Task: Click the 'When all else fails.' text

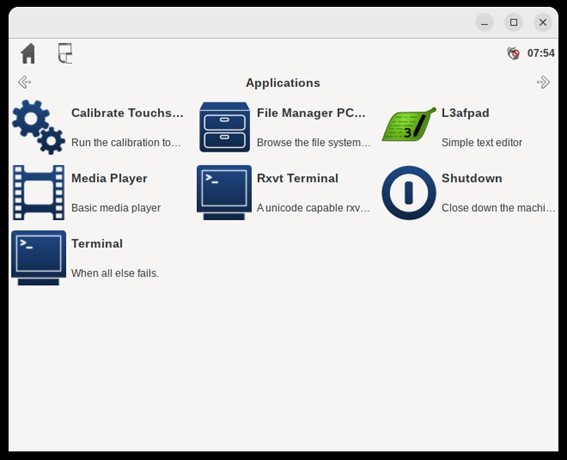Action: 115,273
